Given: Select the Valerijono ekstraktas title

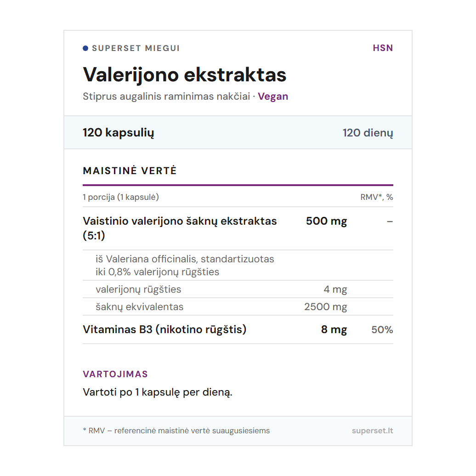Looking at the screenshot, I should pos(184,75).
